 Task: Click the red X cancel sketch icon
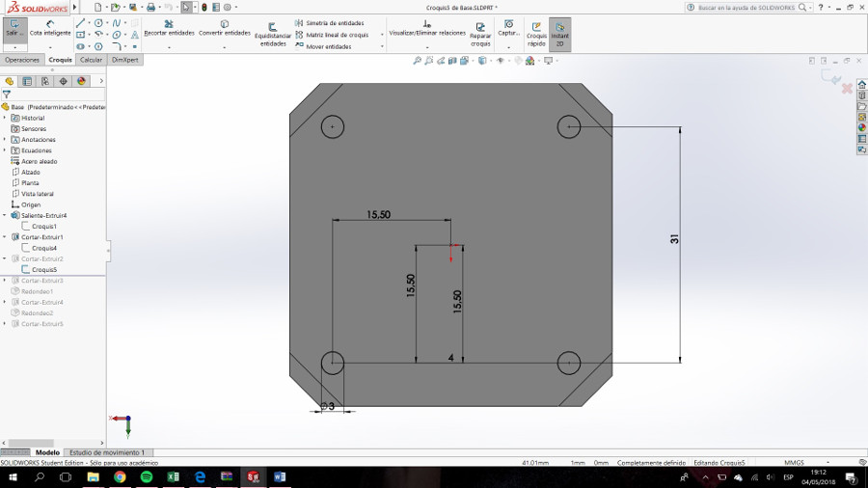click(x=847, y=88)
